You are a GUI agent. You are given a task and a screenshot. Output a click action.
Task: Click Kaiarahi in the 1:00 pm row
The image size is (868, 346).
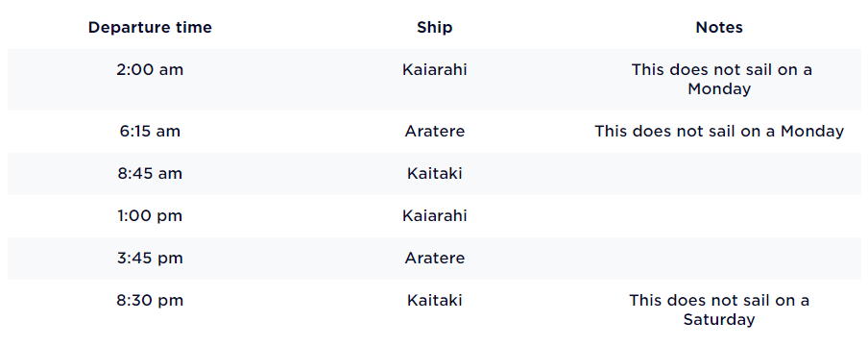tap(435, 215)
